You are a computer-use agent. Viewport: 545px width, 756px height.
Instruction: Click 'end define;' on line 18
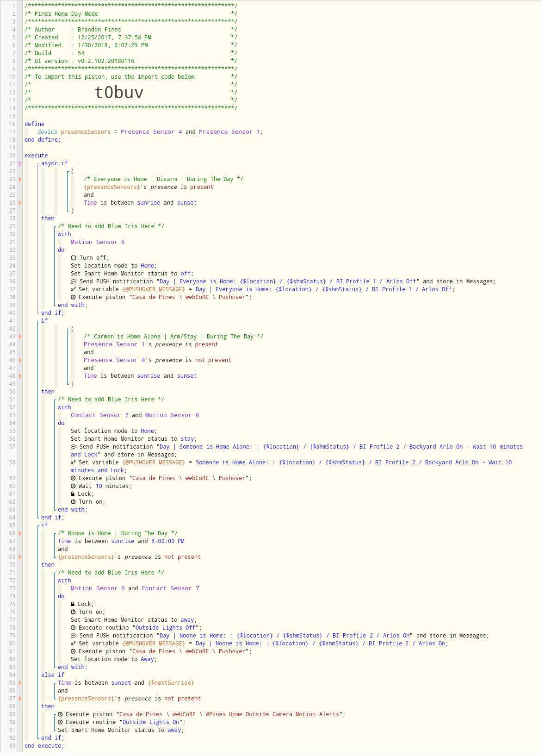click(43, 140)
